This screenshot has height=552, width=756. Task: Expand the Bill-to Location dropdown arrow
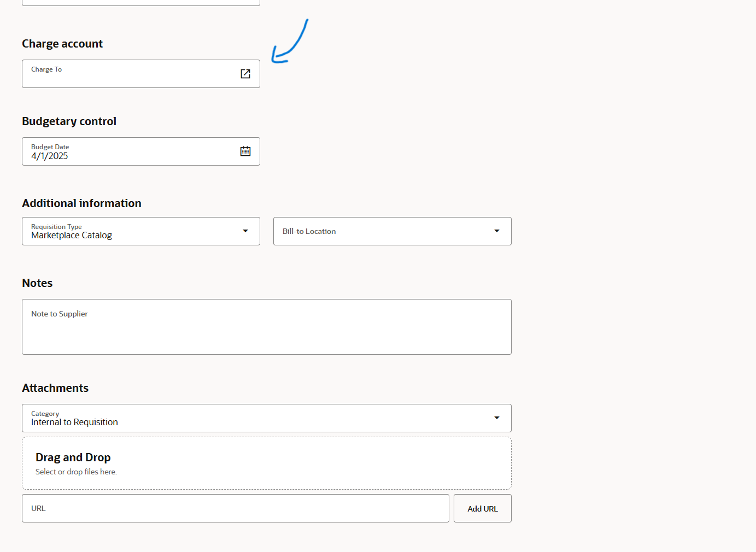point(497,231)
